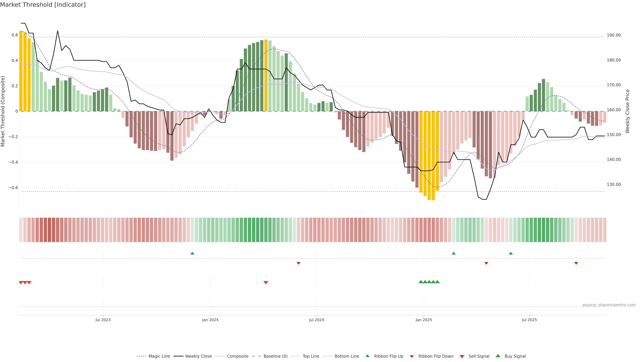The height and width of the screenshot is (362, 644).
Task: Click the leftmost buy signal triangle near Jan 2025
Action: click(421, 282)
